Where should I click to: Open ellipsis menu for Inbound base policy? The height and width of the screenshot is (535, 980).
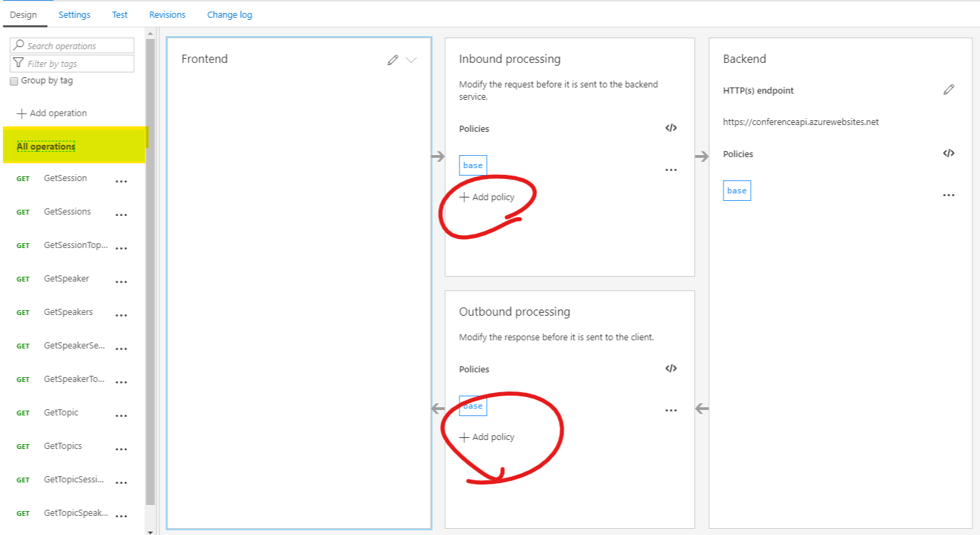tap(671, 170)
